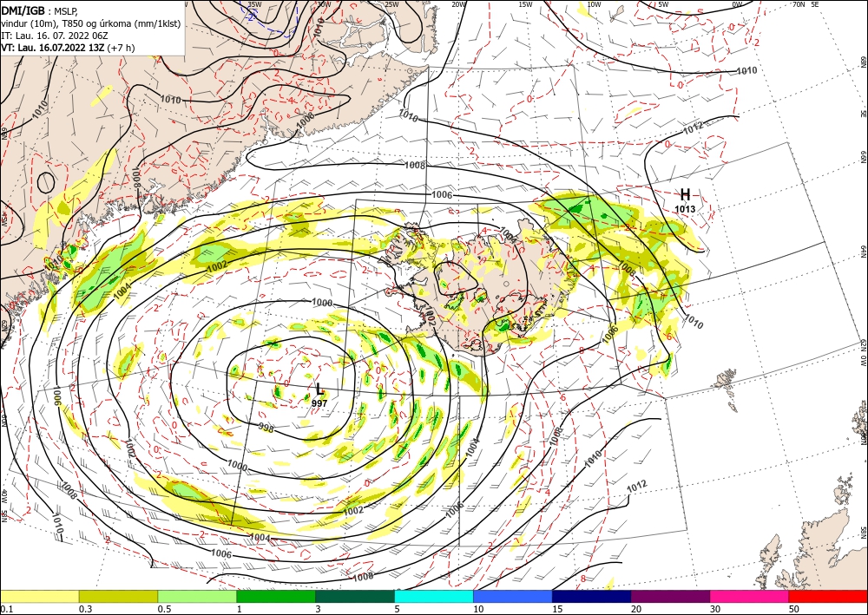Click the 'L' low pressure center marker
The height and width of the screenshot is (615, 868).
tap(320, 389)
